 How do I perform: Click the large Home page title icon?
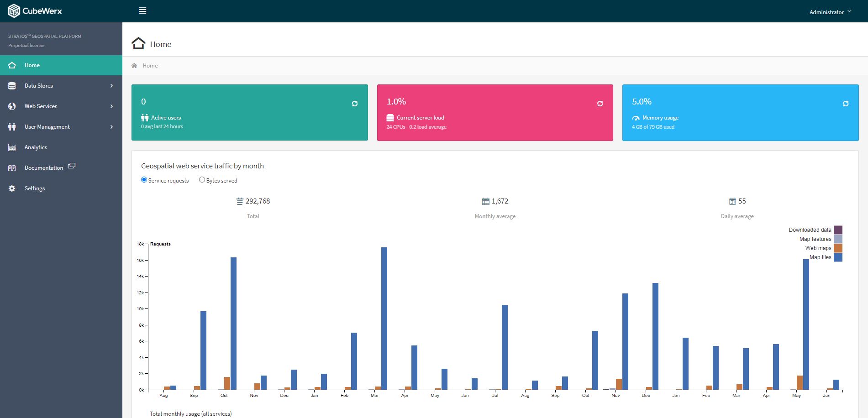[x=138, y=43]
